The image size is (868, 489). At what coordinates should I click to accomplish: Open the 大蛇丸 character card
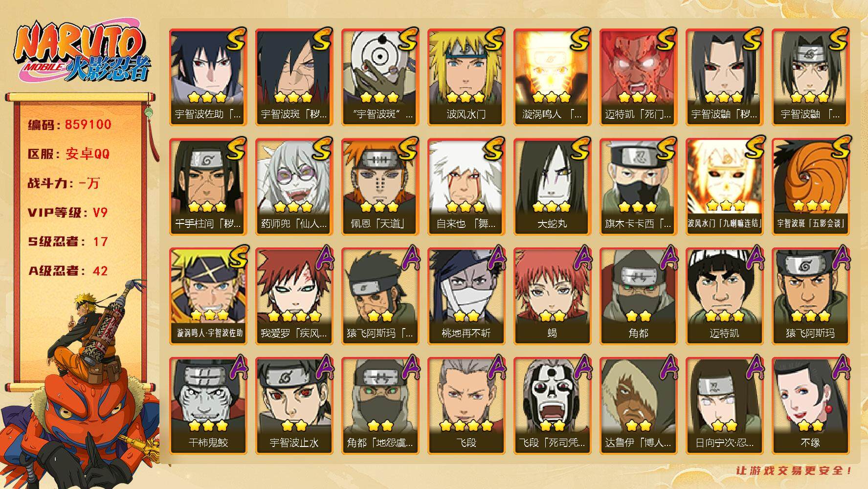click(552, 187)
